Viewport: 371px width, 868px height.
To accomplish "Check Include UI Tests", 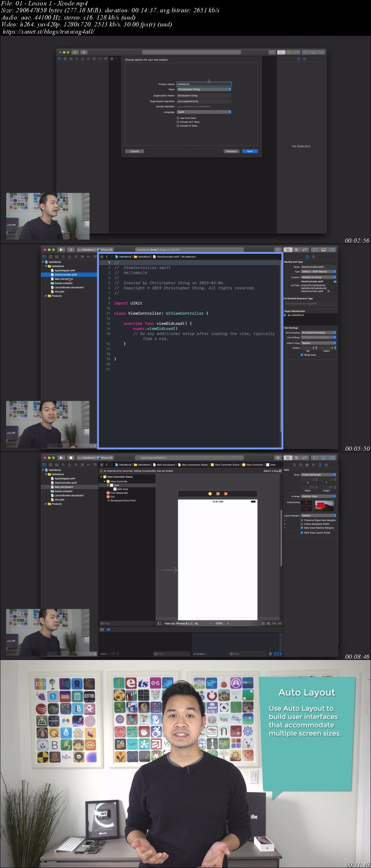I will coord(178,126).
